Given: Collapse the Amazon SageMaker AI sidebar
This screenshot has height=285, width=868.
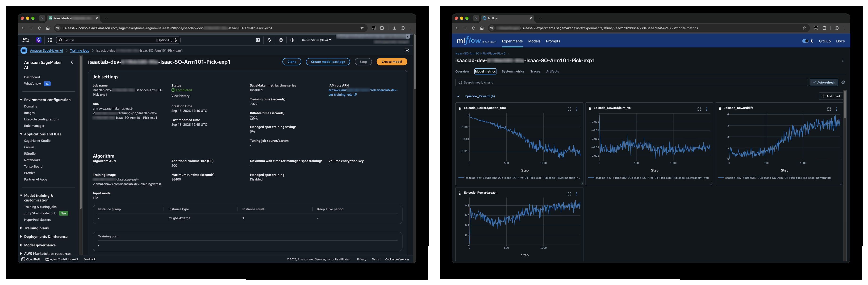Looking at the screenshot, I should click(72, 62).
